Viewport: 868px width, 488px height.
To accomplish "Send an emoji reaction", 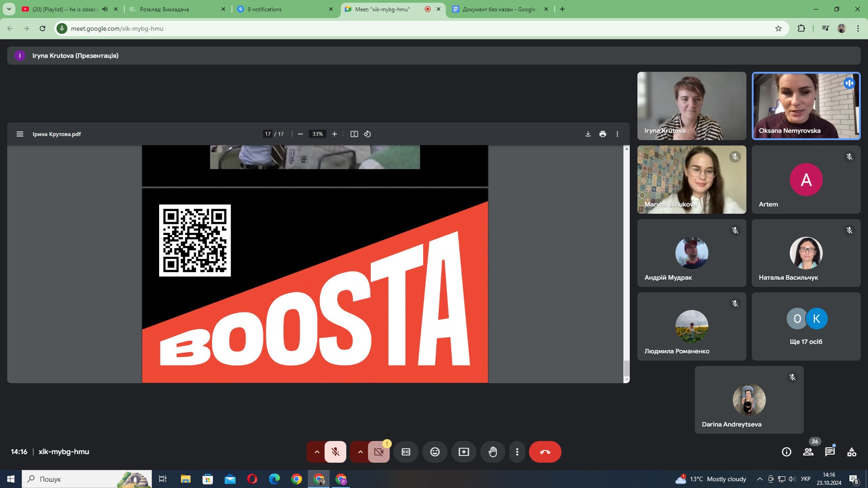I will [435, 452].
